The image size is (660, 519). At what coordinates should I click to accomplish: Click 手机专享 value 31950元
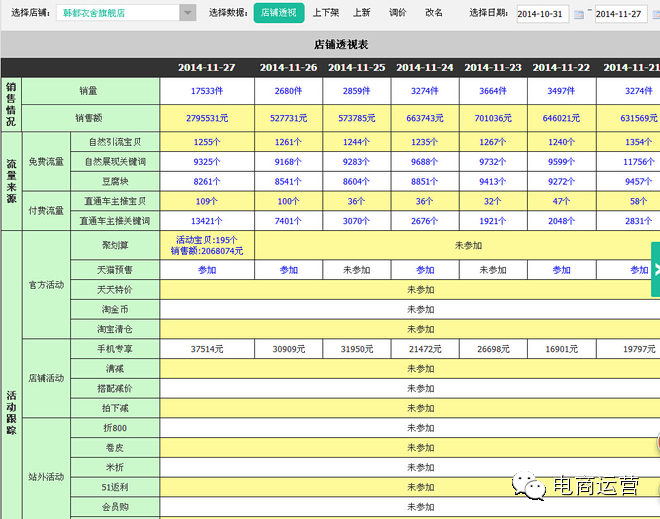[357, 349]
